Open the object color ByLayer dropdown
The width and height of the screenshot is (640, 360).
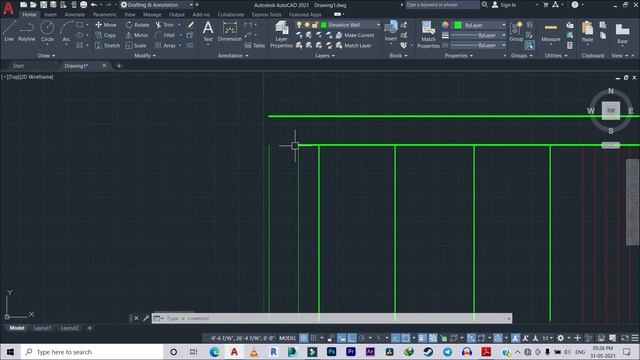(480, 25)
